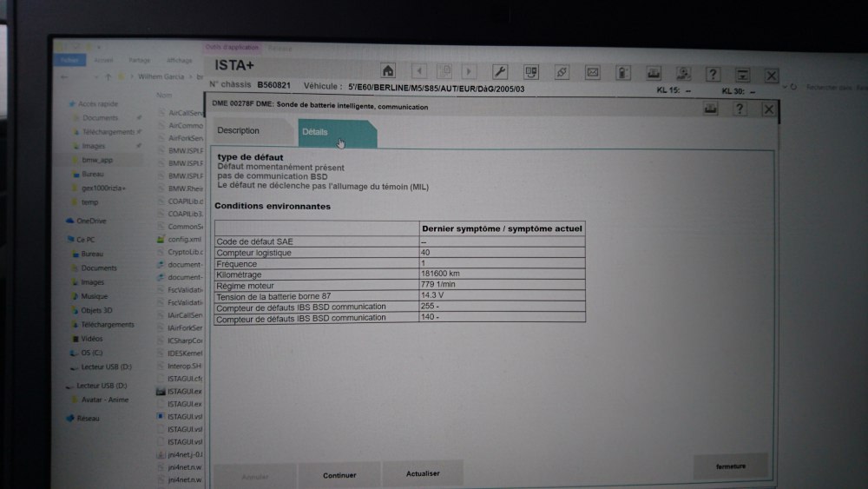
Task: Click the ISTA+ forward arrow icon
Action: [x=469, y=71]
